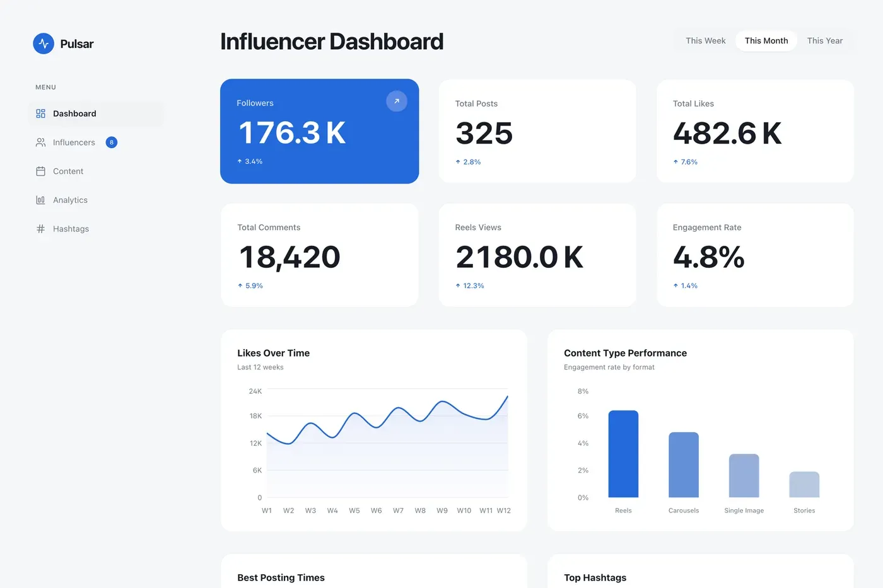
Task: Click the Total Comments card label
Action: click(x=269, y=228)
